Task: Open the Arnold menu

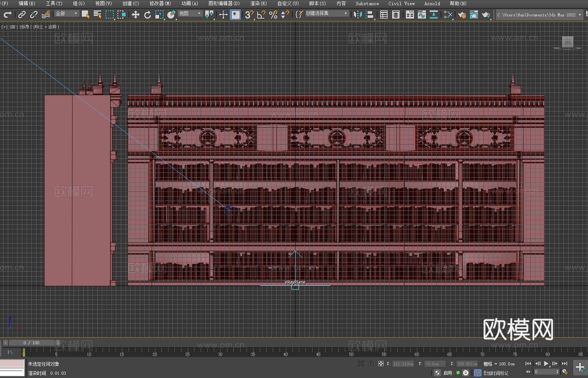Action: (x=432, y=3)
